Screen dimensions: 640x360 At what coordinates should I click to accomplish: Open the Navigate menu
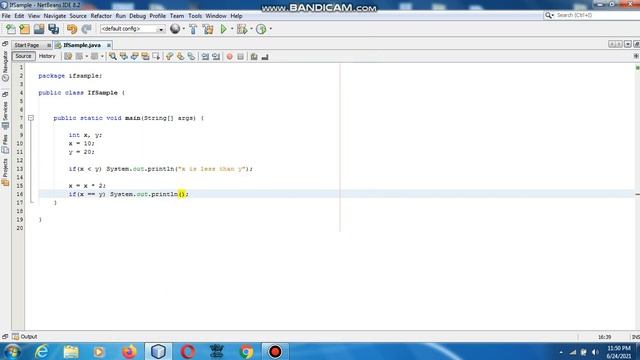(55, 16)
